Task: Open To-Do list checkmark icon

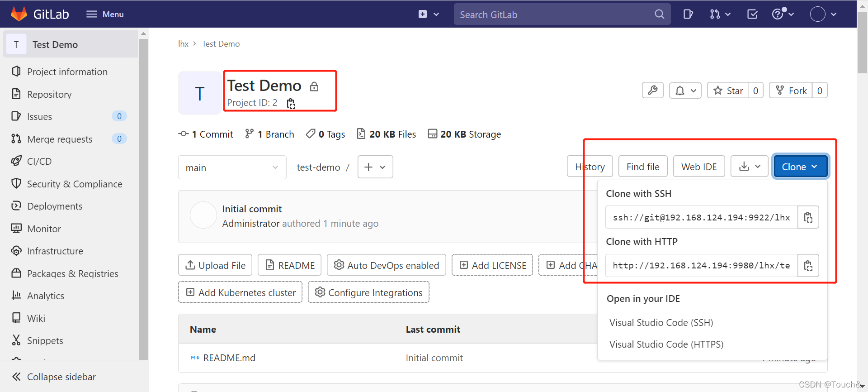Action: [752, 14]
